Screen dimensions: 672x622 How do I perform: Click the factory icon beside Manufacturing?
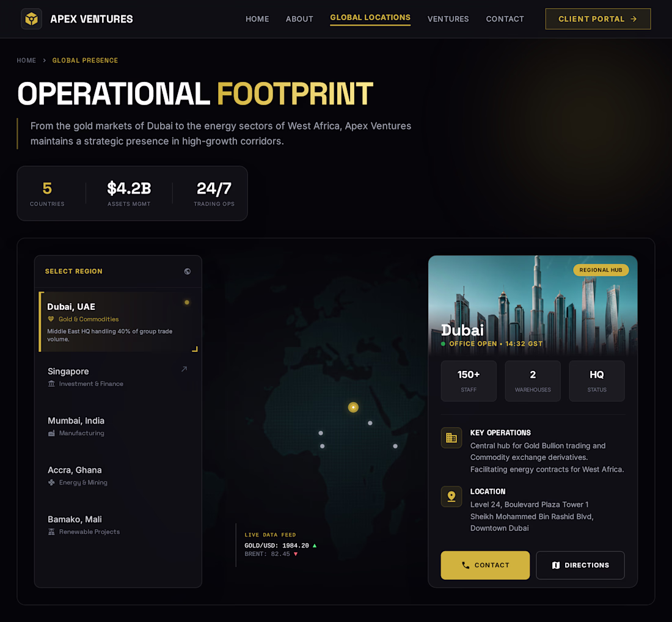click(x=51, y=433)
